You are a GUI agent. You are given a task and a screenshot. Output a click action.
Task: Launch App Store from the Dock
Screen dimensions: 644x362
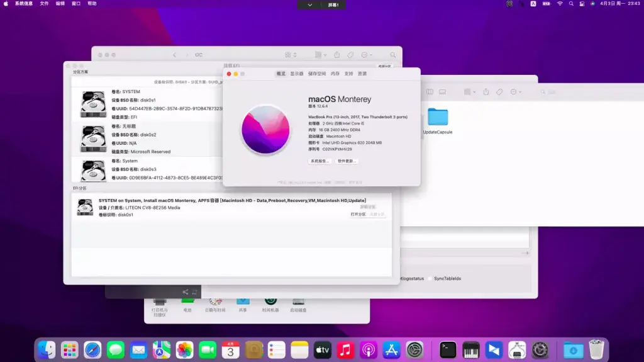[x=391, y=350]
